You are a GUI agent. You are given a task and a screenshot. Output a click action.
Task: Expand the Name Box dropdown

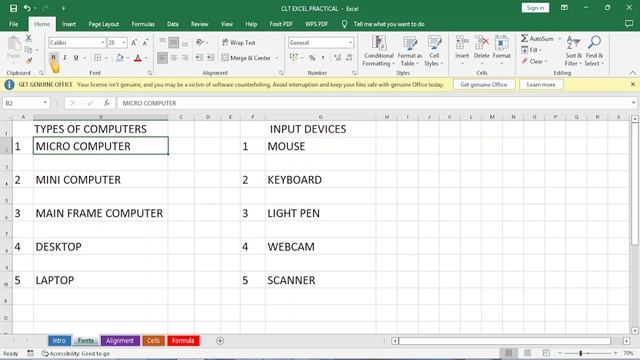(x=45, y=103)
